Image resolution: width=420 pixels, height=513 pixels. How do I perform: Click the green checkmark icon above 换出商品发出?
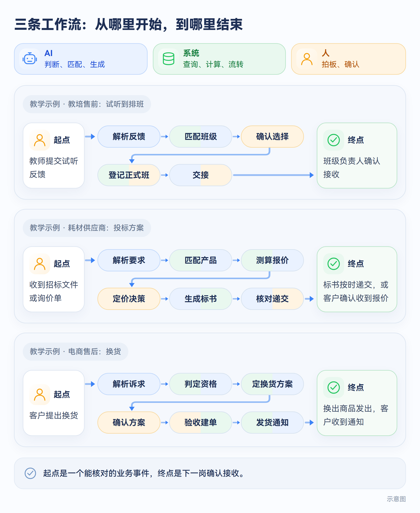point(334,388)
